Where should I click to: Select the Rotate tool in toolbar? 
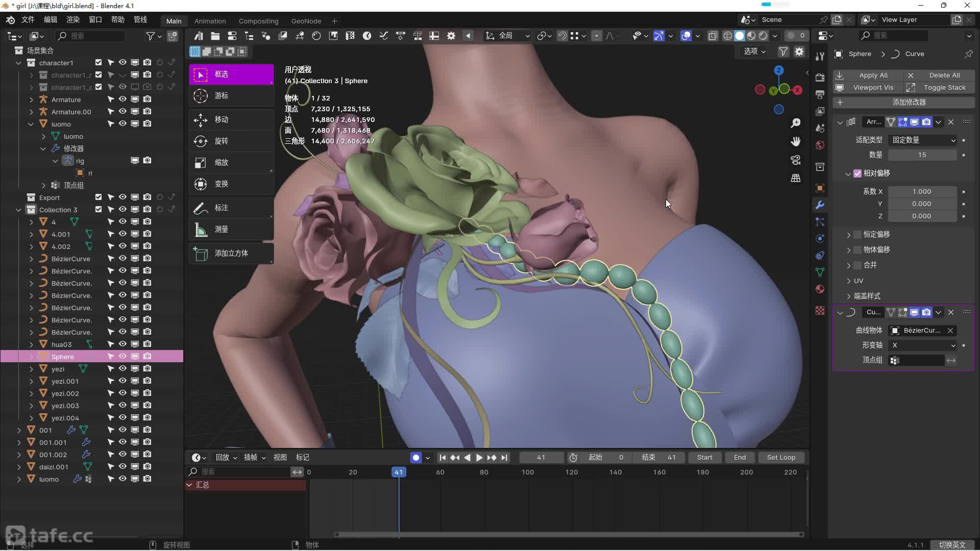pyautogui.click(x=231, y=141)
